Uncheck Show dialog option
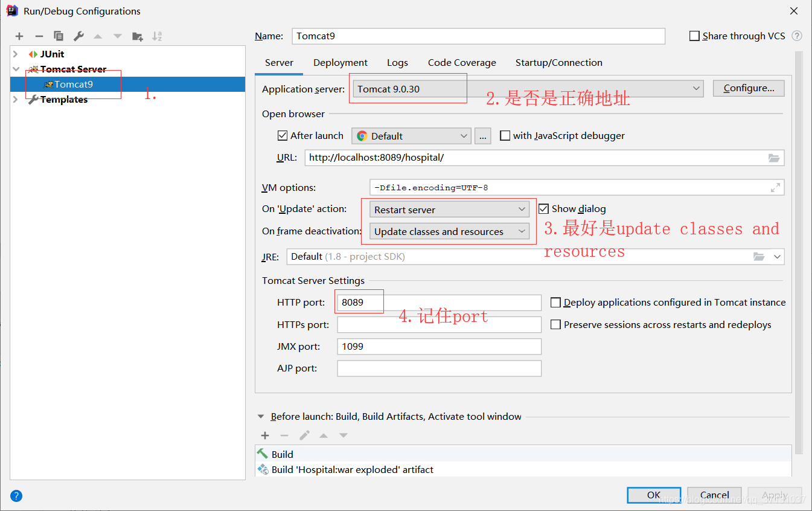Screen dimensions: 812x511 click(x=543, y=209)
